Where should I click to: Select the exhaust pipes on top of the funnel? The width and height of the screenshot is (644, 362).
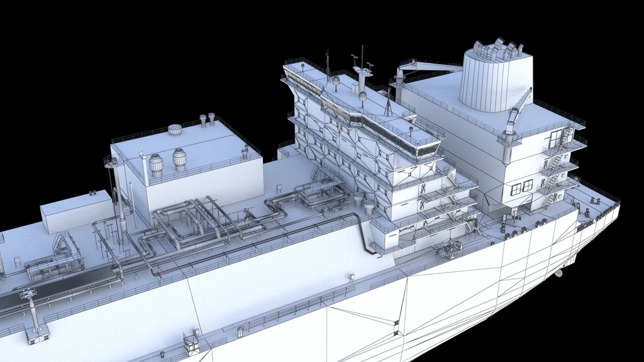coord(498,48)
